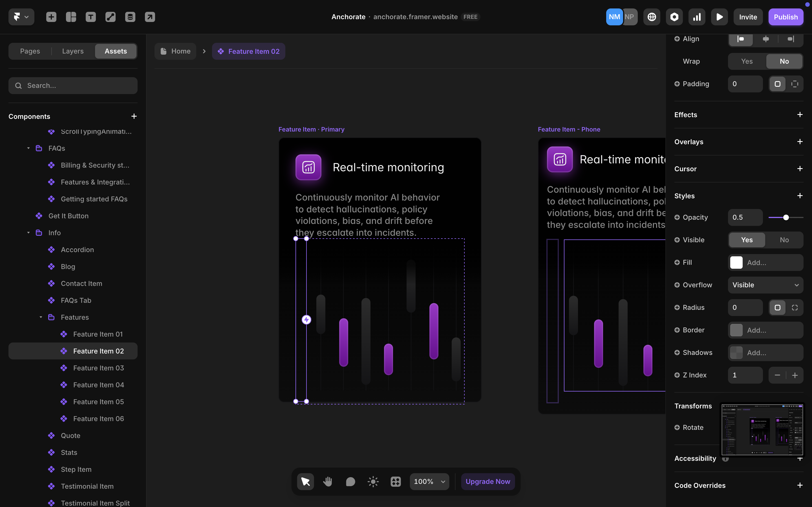Switch to the Pages tab

30,51
